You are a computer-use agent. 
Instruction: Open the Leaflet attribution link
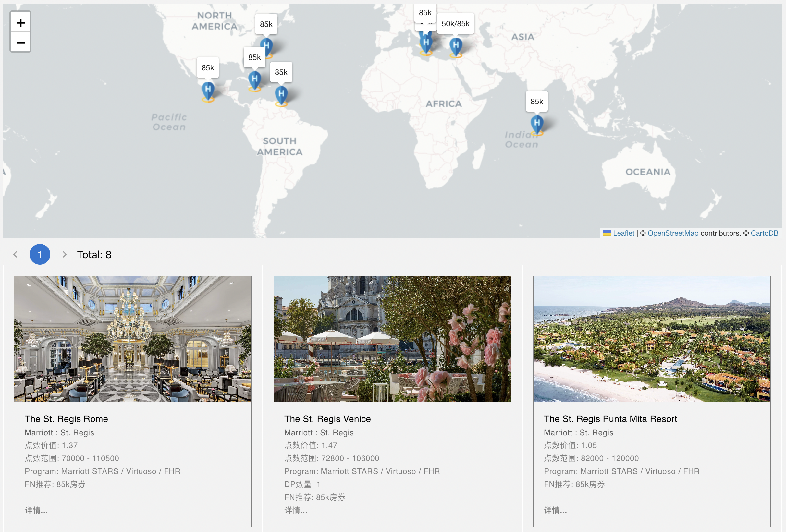click(x=623, y=233)
